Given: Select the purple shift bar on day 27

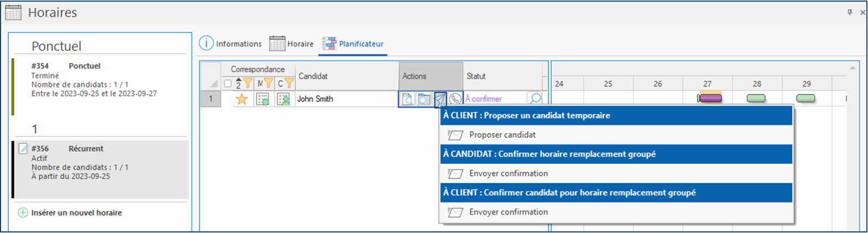Looking at the screenshot, I should 711,98.
